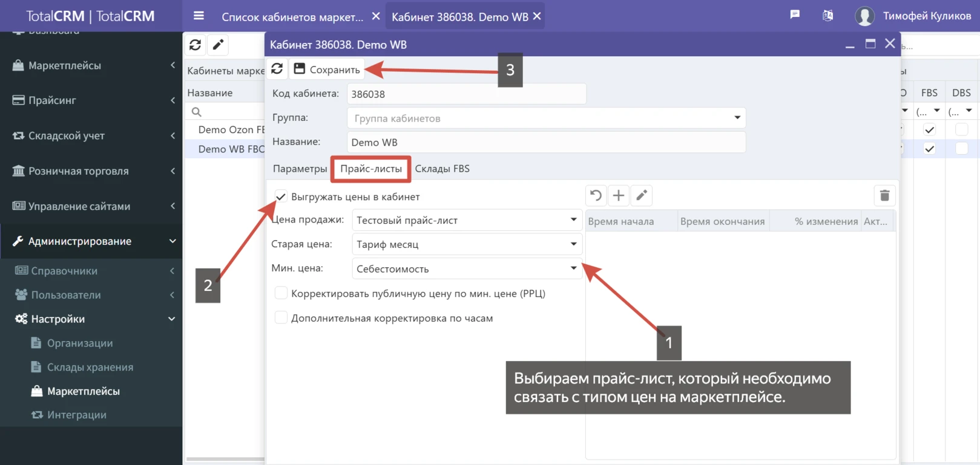980x465 pixels.
Task: Expand the Прайсинг sidebar menu
Action: [91, 100]
